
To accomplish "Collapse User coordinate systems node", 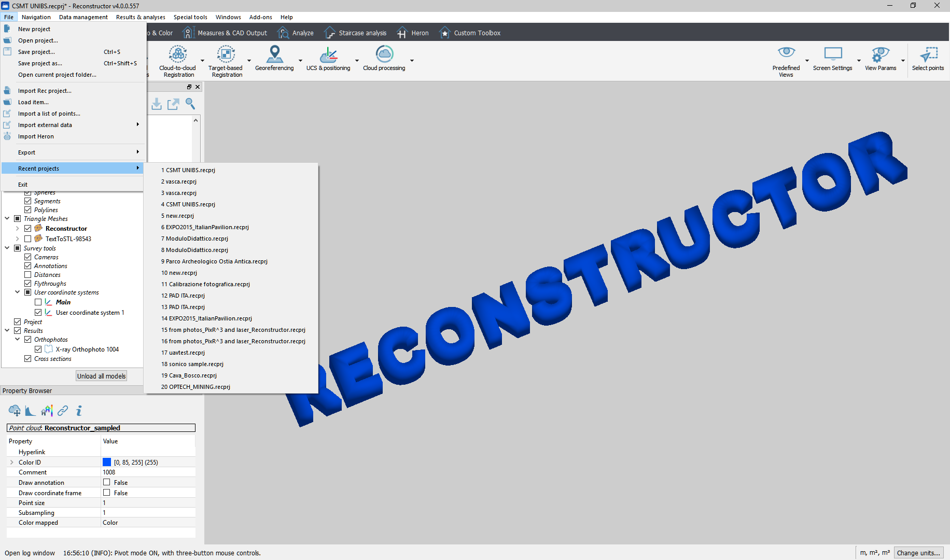I will [18, 292].
